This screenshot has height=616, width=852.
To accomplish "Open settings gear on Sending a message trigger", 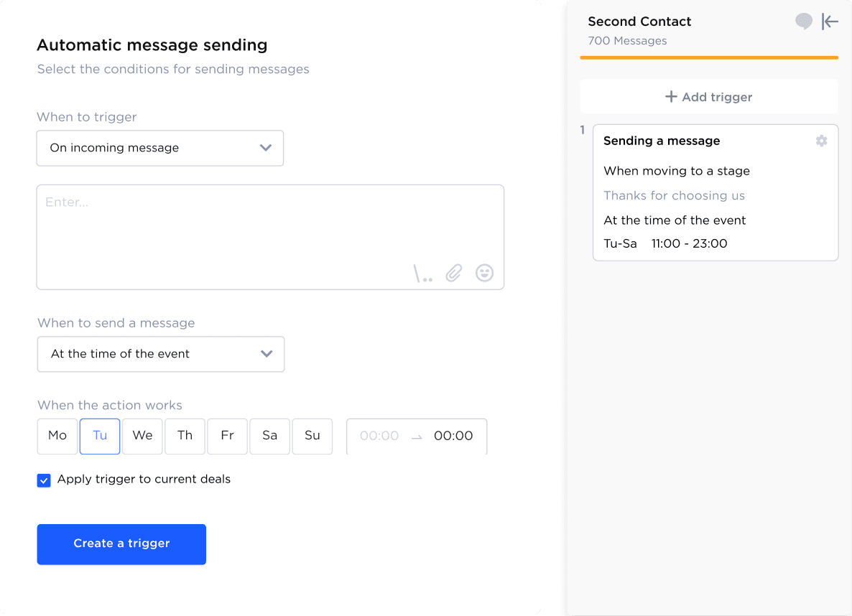I will tap(821, 141).
